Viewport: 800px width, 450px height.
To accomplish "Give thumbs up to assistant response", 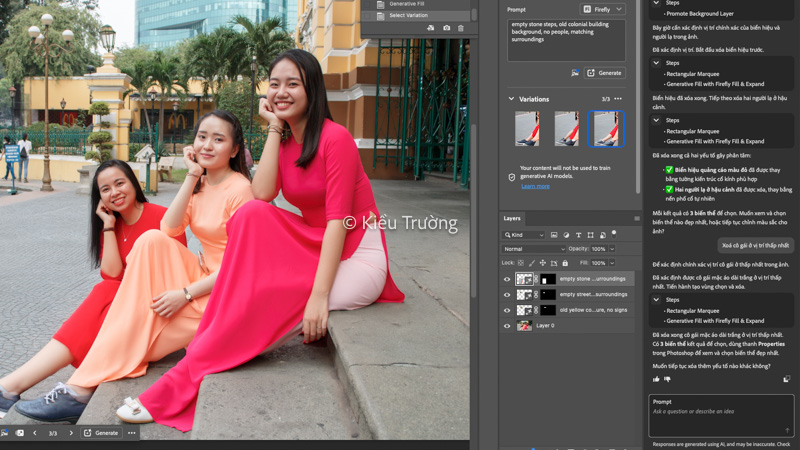I will point(656,379).
